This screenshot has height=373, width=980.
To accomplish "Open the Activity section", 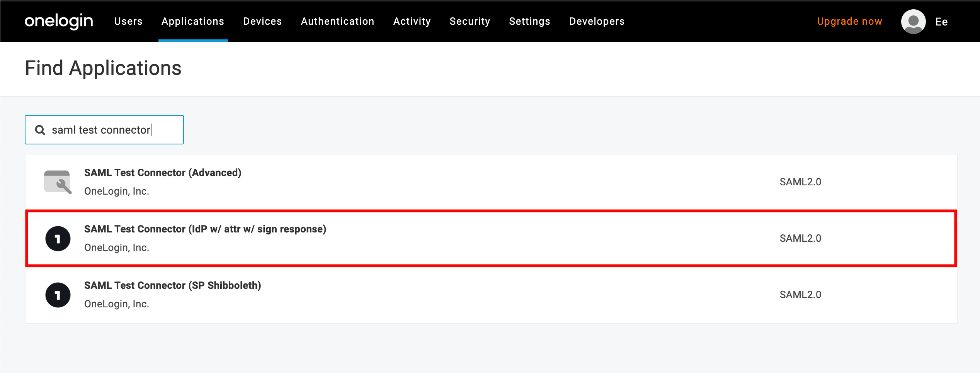I will [412, 21].
